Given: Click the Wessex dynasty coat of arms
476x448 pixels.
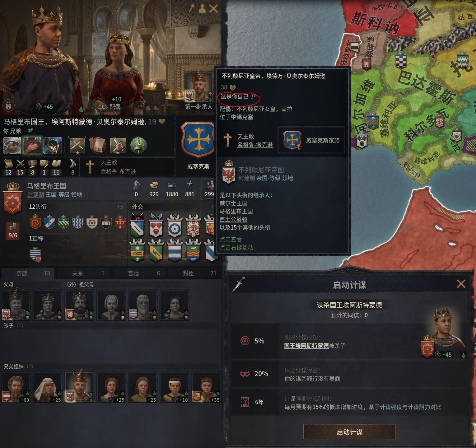Looking at the screenshot, I should (198, 140).
